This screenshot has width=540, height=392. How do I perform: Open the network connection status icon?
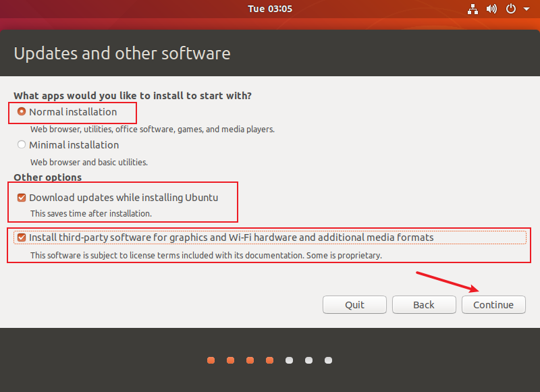[x=473, y=9]
